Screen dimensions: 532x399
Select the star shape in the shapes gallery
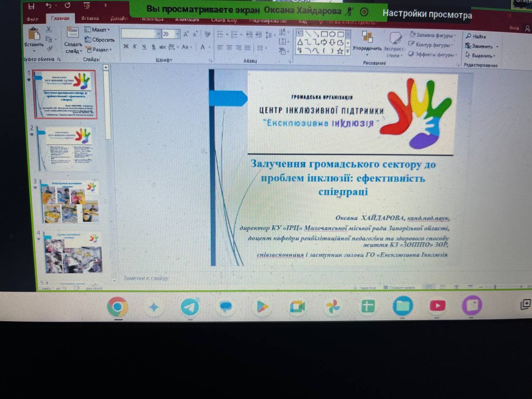coord(340,51)
